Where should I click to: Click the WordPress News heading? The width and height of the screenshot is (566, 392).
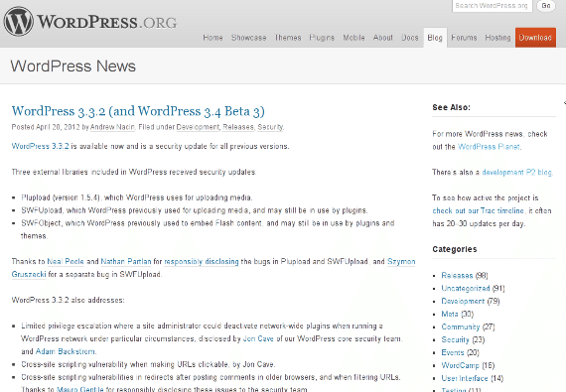click(x=72, y=65)
